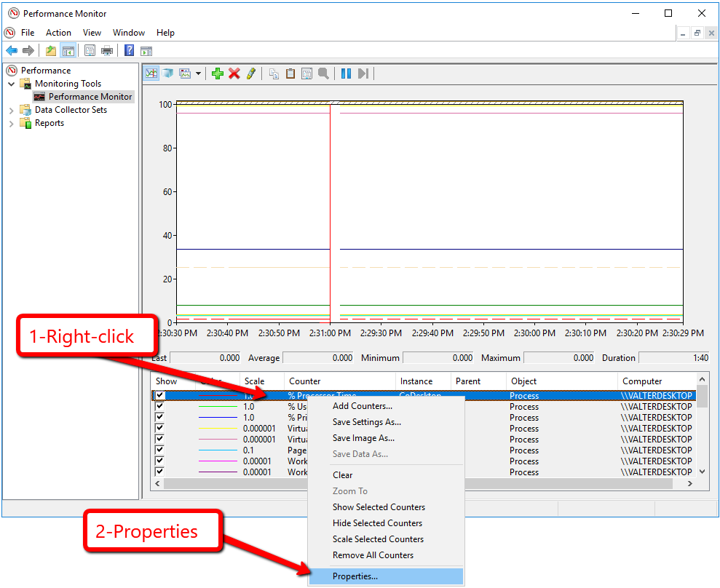Viewport: 720px width, 588px height.
Task: Sort by the Computer column header
Action: pos(657,381)
